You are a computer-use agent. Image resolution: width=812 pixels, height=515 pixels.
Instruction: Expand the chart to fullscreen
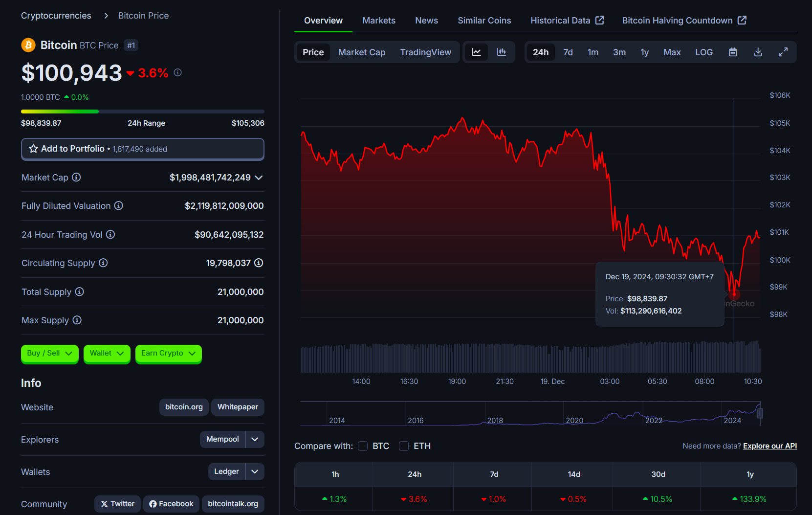click(783, 52)
